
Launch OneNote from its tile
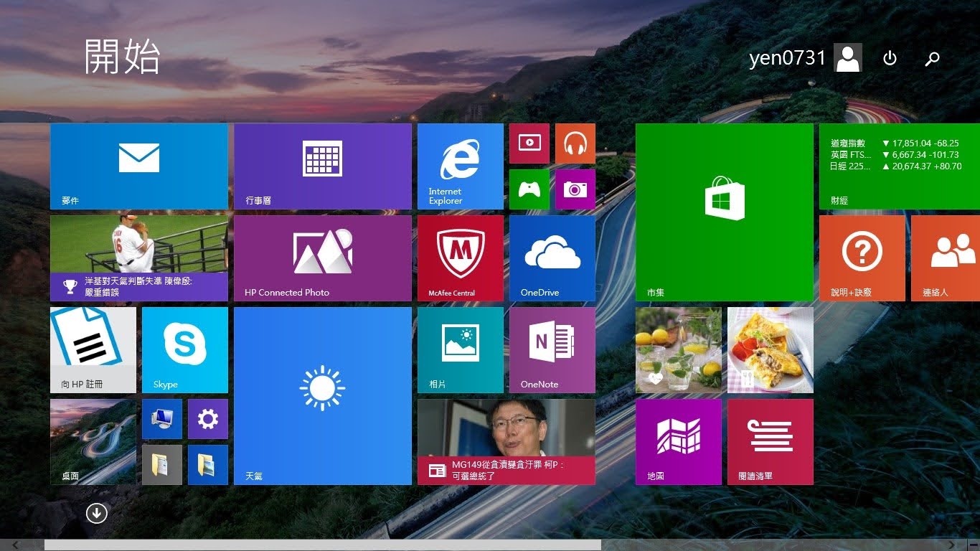[552, 350]
